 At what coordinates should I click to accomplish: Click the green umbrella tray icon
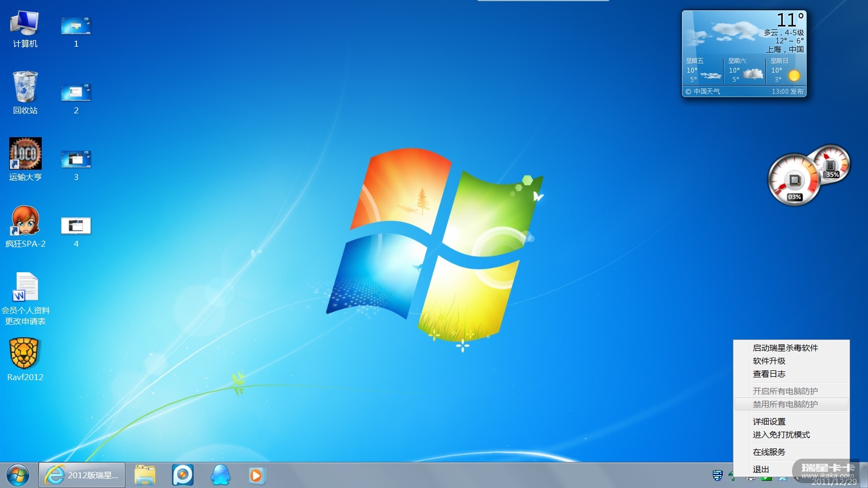pos(732,476)
